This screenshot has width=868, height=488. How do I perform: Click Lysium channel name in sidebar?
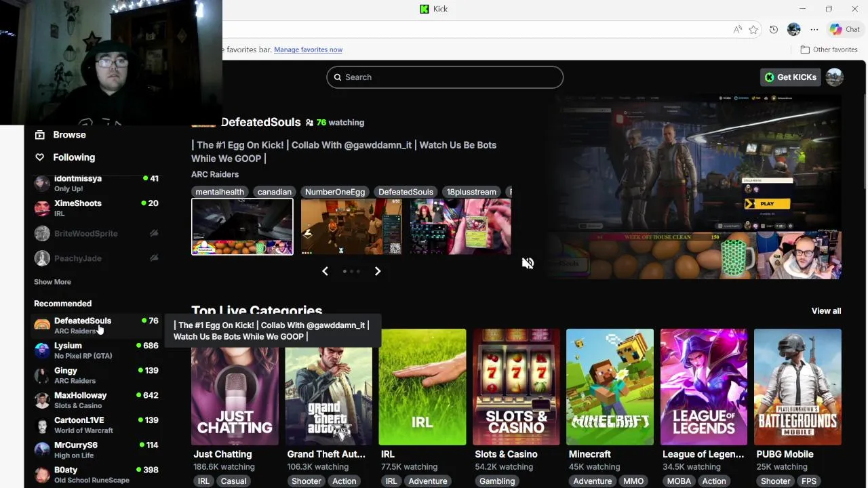tap(68, 346)
